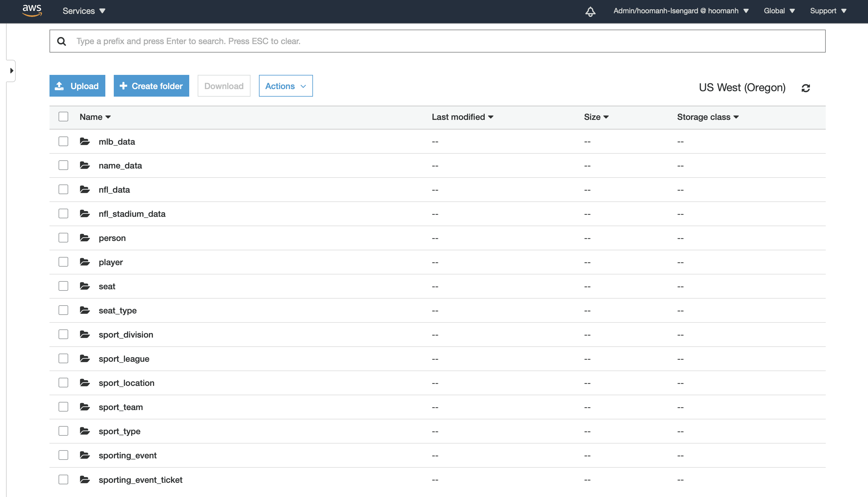Open the Support dropdown menu

click(828, 11)
